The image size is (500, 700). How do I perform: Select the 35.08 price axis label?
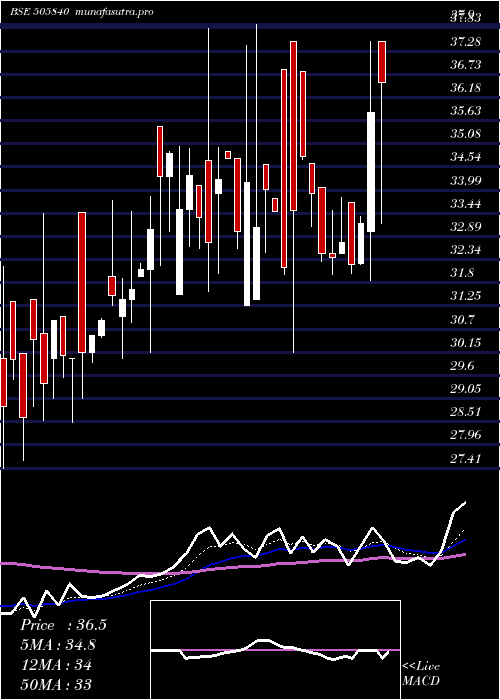coord(466,134)
